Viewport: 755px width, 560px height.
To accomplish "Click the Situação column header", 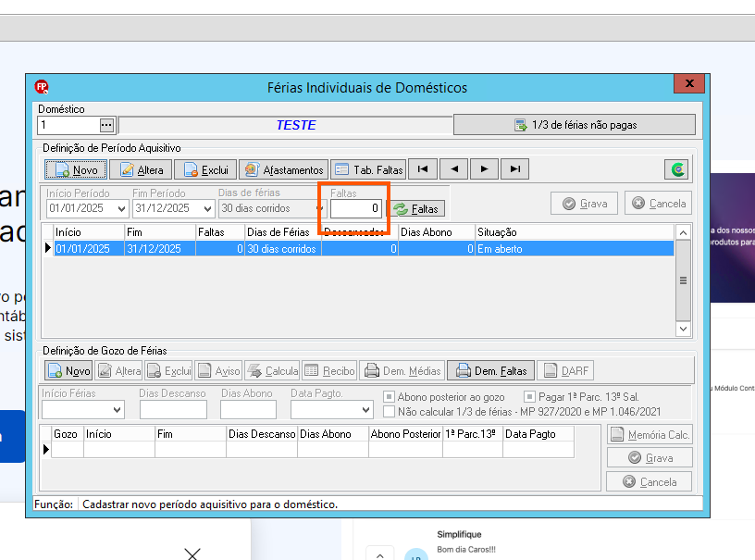I will click(x=575, y=232).
